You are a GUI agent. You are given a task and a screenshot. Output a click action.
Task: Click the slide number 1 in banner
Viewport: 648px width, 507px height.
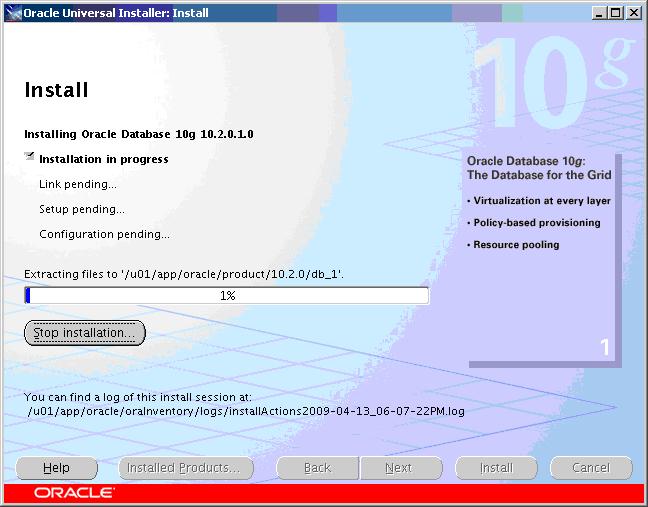point(605,348)
